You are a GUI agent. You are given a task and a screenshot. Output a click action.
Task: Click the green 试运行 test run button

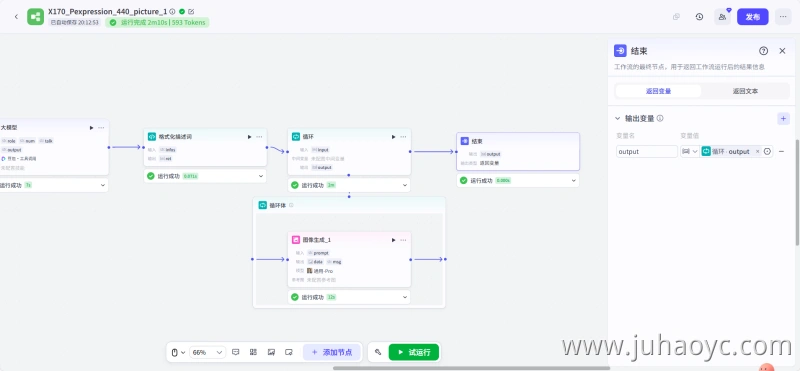pos(414,352)
